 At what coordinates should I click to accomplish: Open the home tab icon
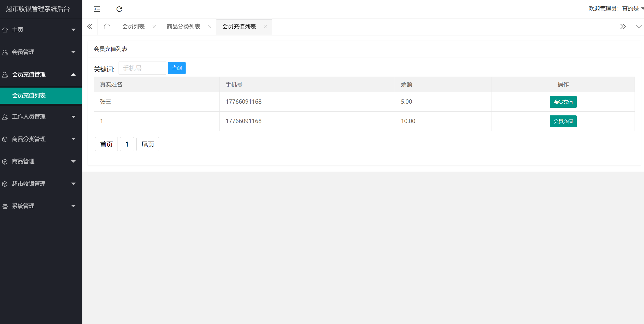point(107,27)
